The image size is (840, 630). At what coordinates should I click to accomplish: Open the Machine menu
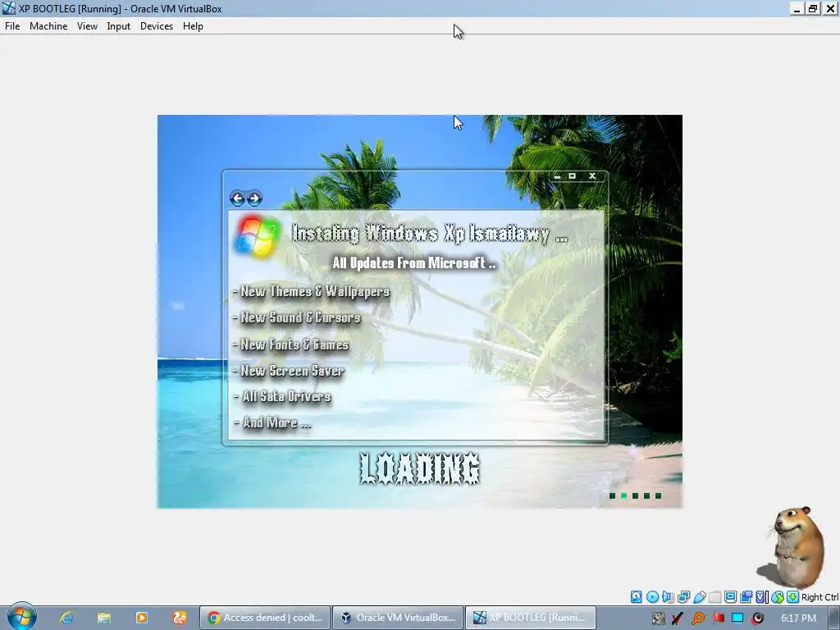point(48,26)
